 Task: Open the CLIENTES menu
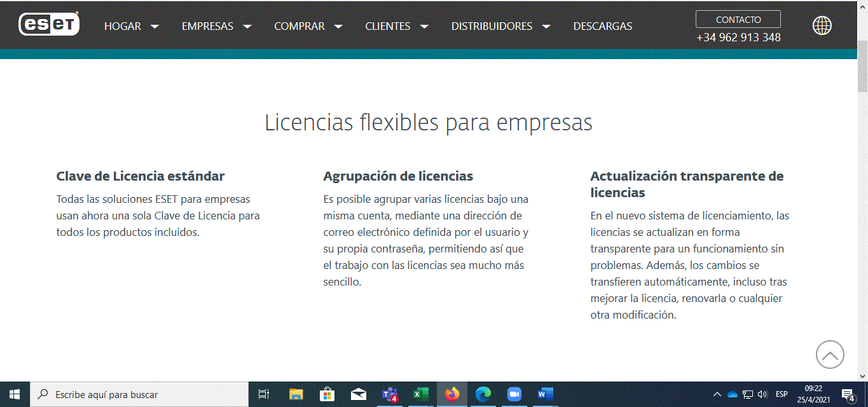388,27
